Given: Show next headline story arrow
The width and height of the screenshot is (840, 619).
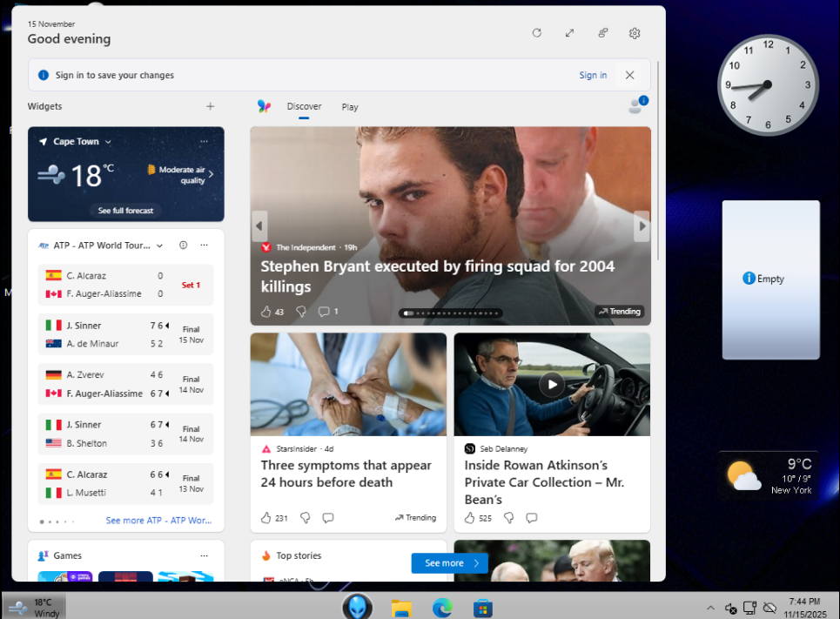Looking at the screenshot, I should (642, 226).
